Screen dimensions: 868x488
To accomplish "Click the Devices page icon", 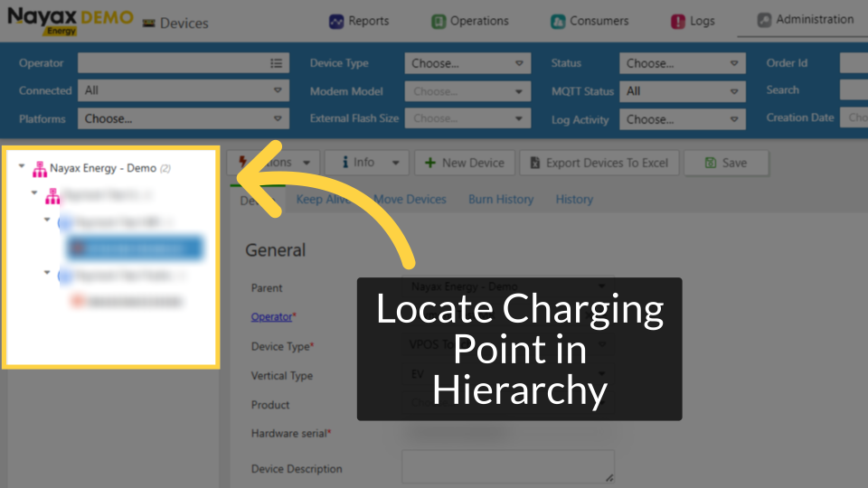I will 148,23.
